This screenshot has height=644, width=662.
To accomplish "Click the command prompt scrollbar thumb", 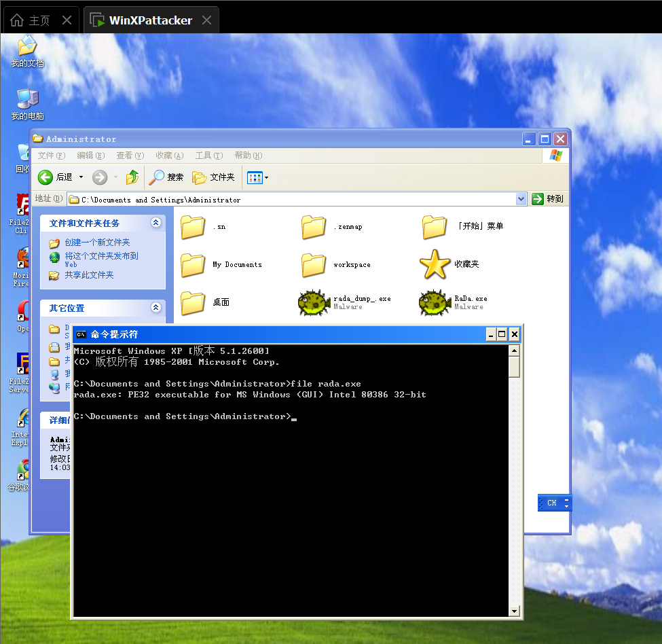I will point(514,367).
